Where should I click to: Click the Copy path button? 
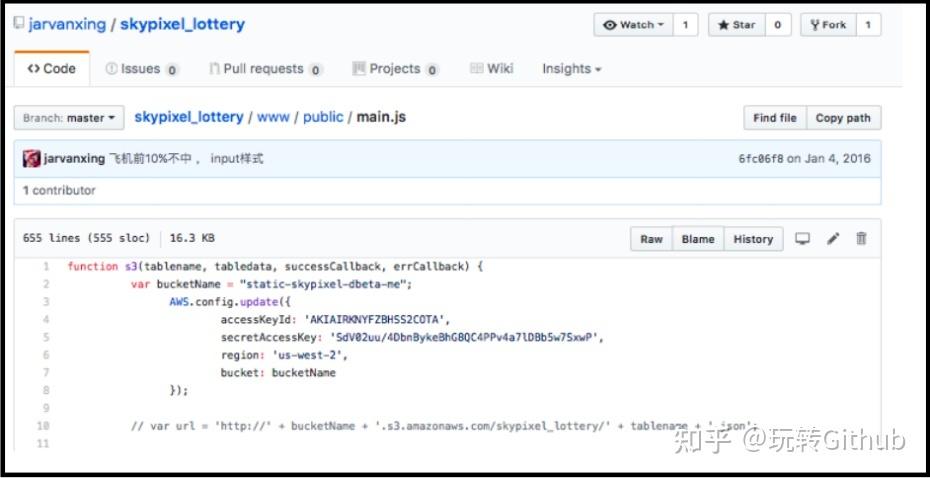pos(843,118)
